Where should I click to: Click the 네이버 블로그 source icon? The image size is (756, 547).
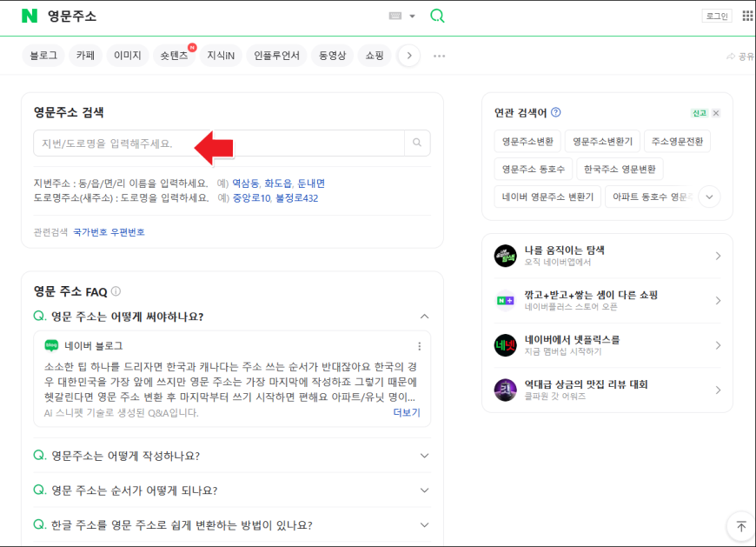click(x=51, y=345)
